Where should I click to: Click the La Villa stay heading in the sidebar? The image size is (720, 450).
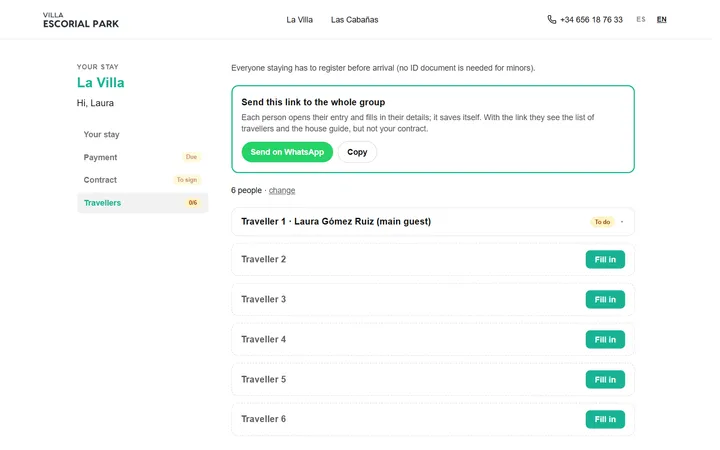coord(101,83)
